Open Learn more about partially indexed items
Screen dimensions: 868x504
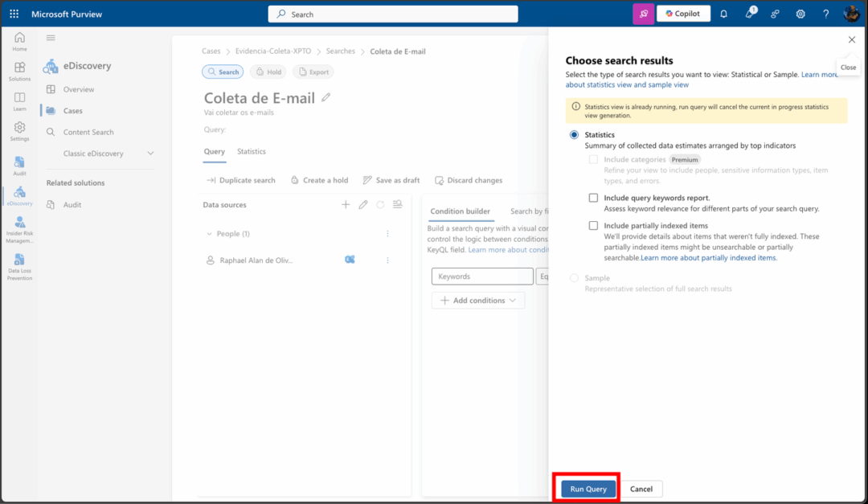pyautogui.click(x=709, y=257)
